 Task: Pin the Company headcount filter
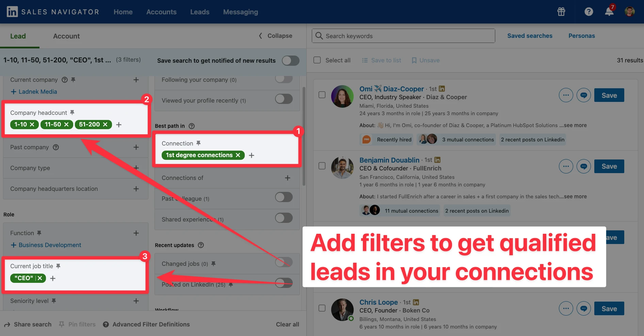pyautogui.click(x=72, y=113)
